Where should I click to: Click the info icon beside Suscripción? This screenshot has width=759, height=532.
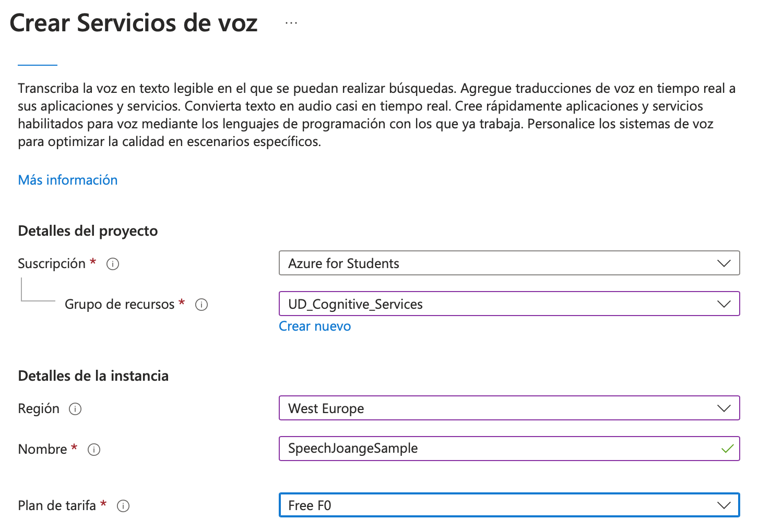[112, 264]
